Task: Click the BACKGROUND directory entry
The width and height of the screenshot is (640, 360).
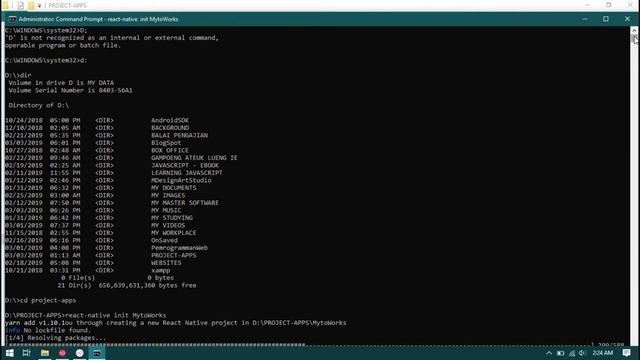Action: tap(170, 128)
